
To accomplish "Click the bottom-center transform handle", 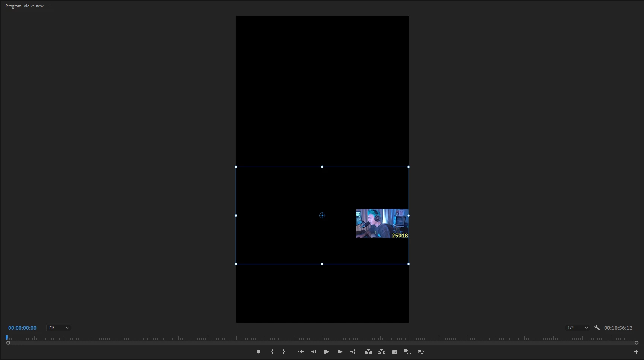I will (x=322, y=264).
